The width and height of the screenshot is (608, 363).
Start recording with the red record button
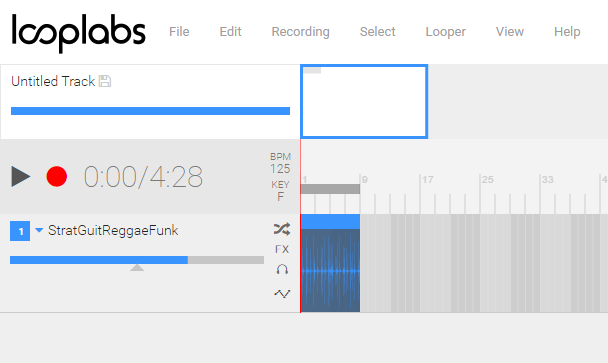pos(57,176)
